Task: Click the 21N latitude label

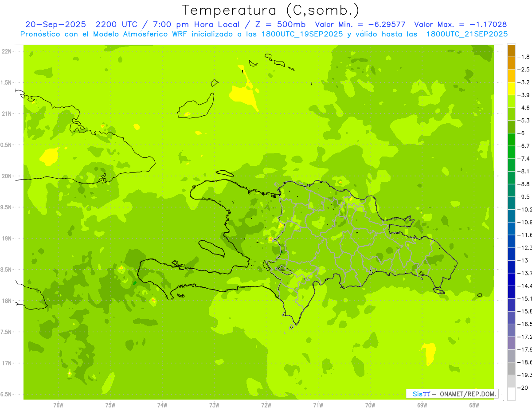Action: 6,114
